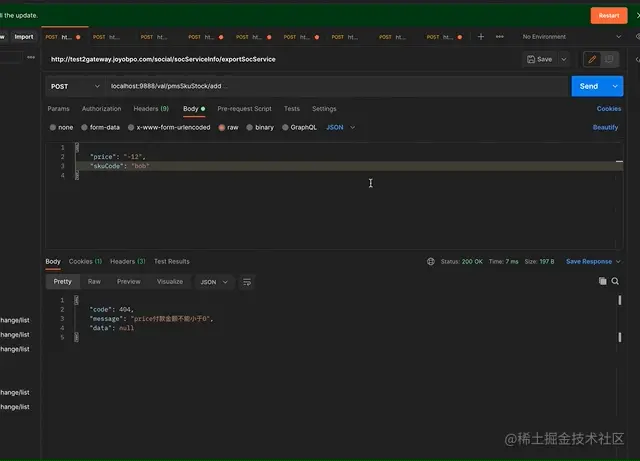Expand the Save options arrow
Screen dimensions: 640x461
point(564,59)
